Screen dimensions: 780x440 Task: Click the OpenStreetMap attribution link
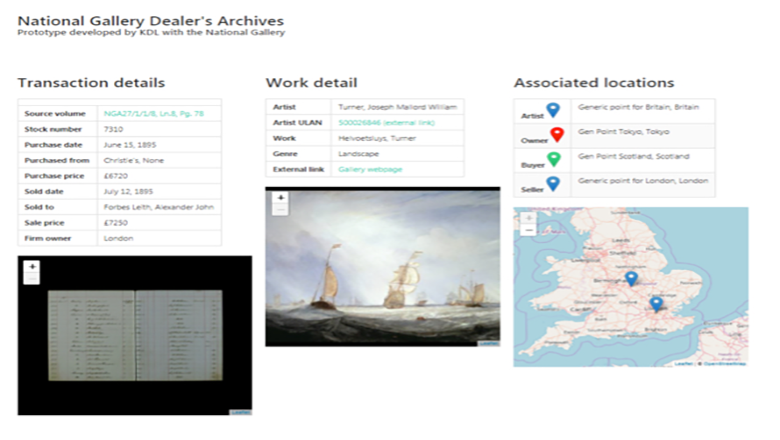click(x=724, y=364)
